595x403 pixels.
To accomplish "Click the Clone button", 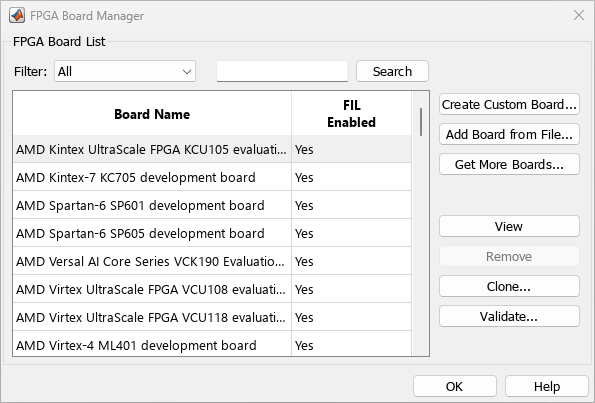I will [x=509, y=287].
